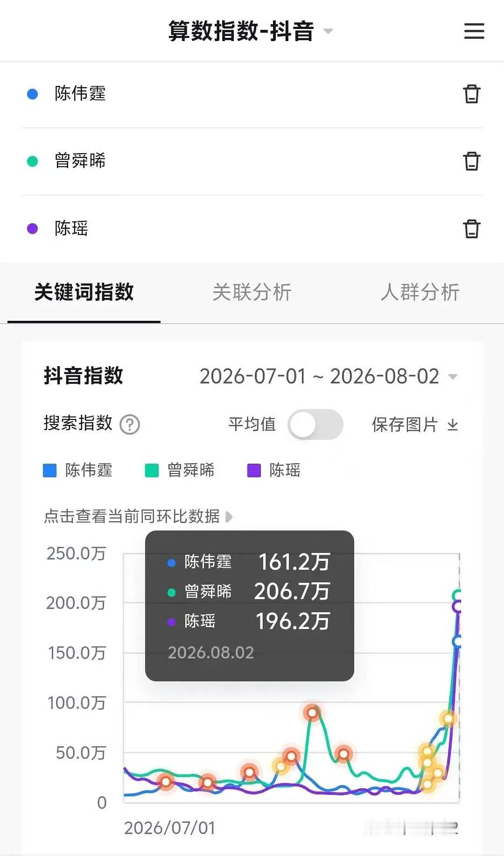Select the 陈伟霆 keyword row text
The width and height of the screenshot is (504, 856).
[80, 93]
